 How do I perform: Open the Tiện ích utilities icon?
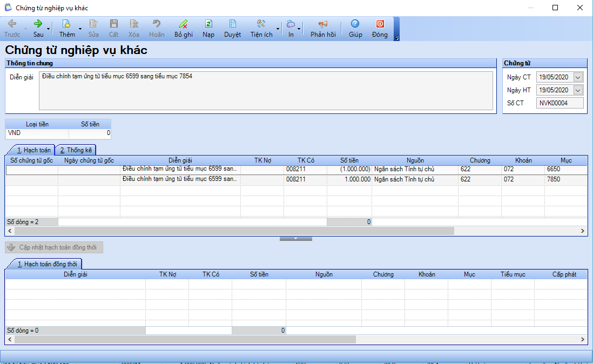click(x=261, y=24)
